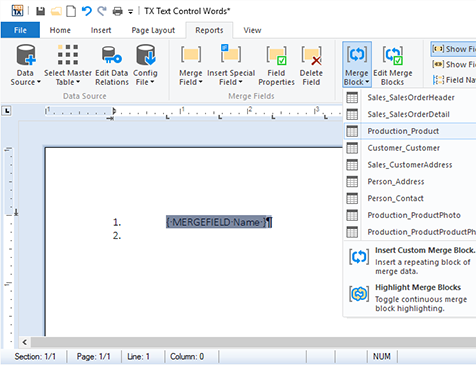Toggle second Show Field option

(x=454, y=64)
